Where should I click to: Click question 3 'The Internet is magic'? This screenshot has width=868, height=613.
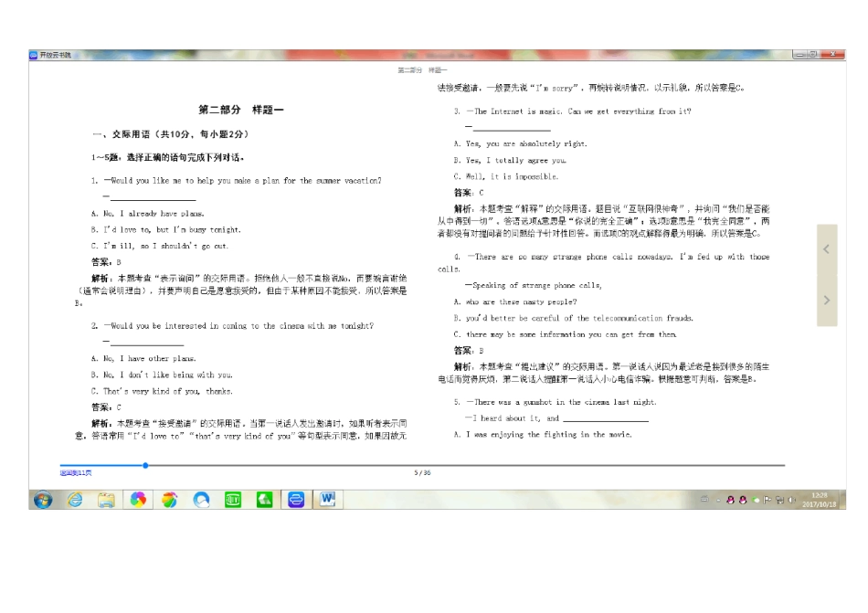[572, 111]
